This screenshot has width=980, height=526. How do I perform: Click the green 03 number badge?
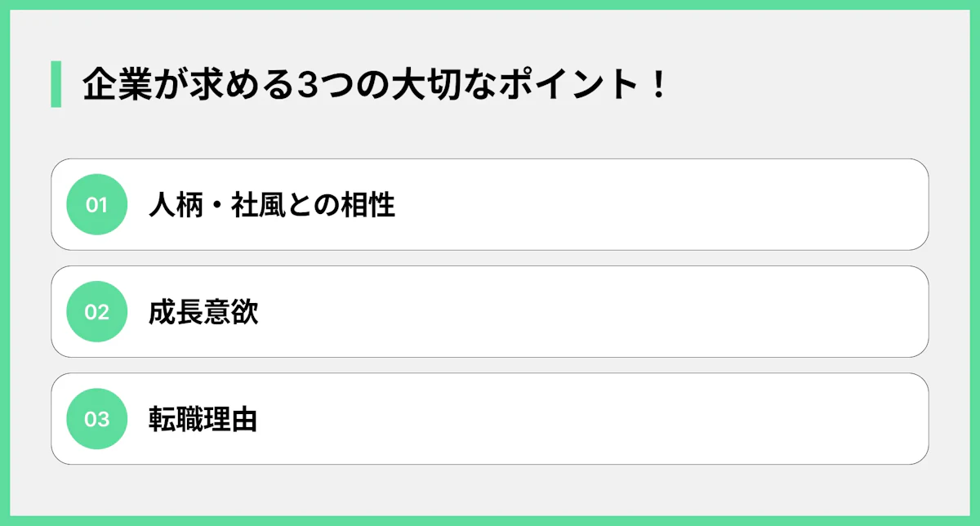[x=96, y=419]
